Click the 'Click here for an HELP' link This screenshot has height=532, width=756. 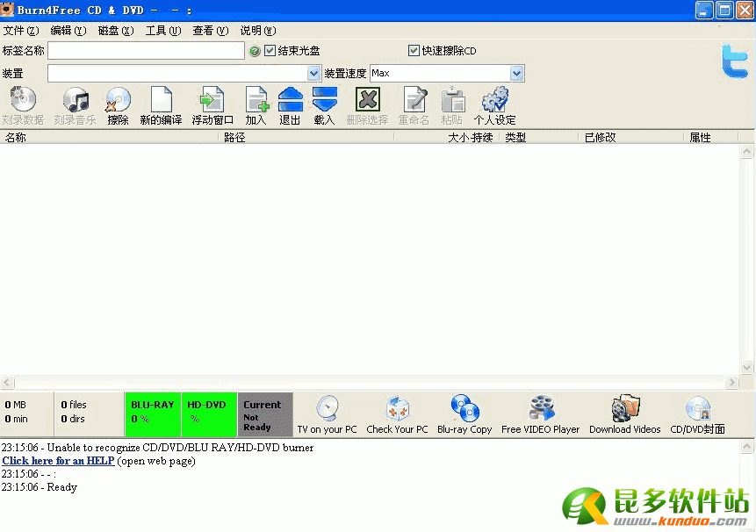[x=58, y=461]
